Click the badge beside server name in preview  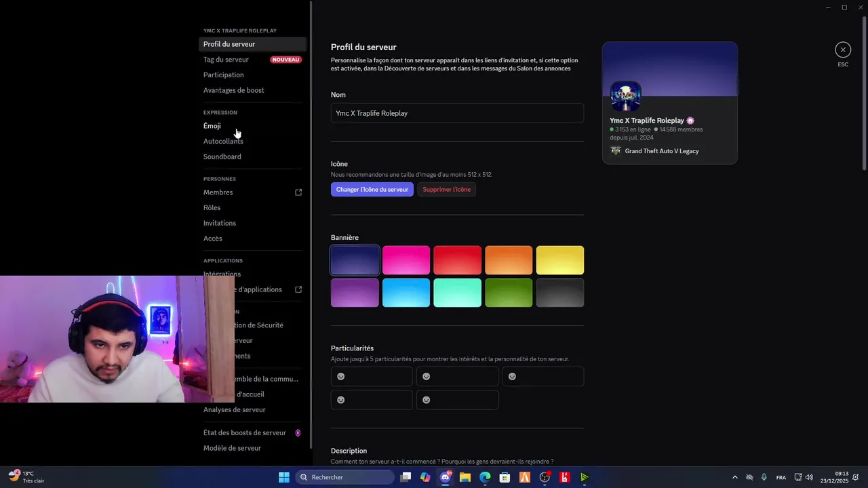tap(690, 121)
